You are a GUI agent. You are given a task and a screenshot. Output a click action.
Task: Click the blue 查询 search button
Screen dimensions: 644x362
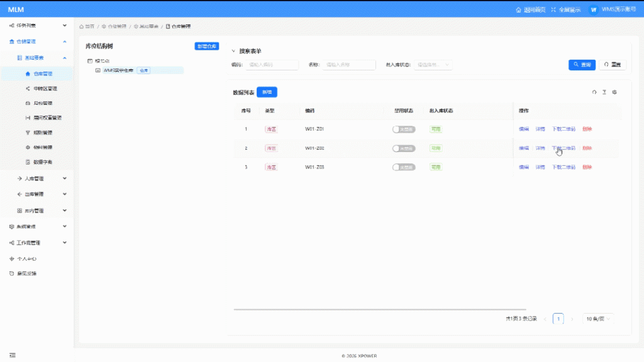[x=582, y=65]
